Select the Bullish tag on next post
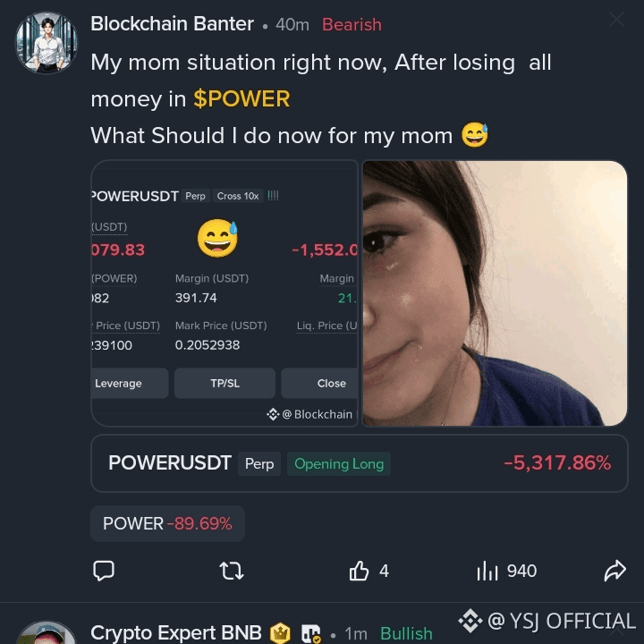 [x=406, y=633]
